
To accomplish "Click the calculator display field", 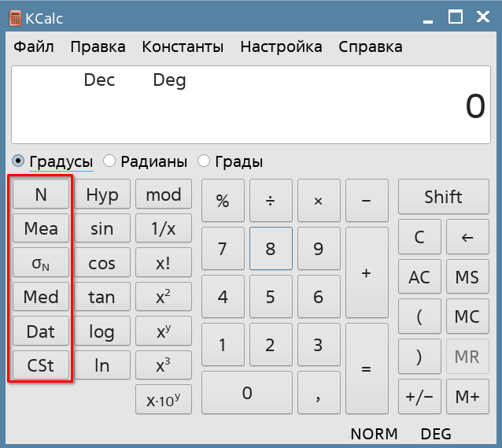I will click(250, 105).
